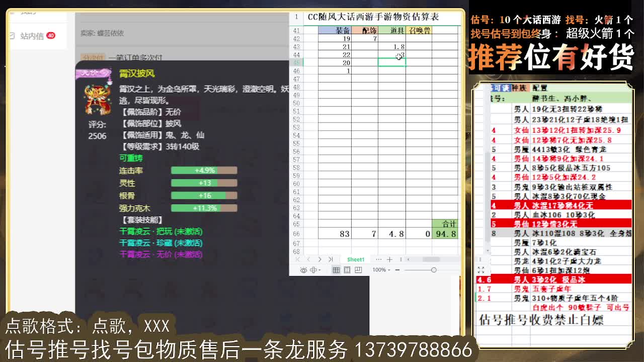Screen dimensions: 644x362
Task: Click 干霄凌云·把玩 set skill
Action: [x=160, y=231]
